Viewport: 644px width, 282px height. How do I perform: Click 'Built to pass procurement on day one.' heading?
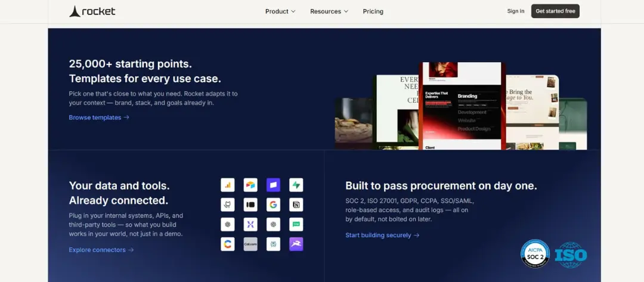441,185
